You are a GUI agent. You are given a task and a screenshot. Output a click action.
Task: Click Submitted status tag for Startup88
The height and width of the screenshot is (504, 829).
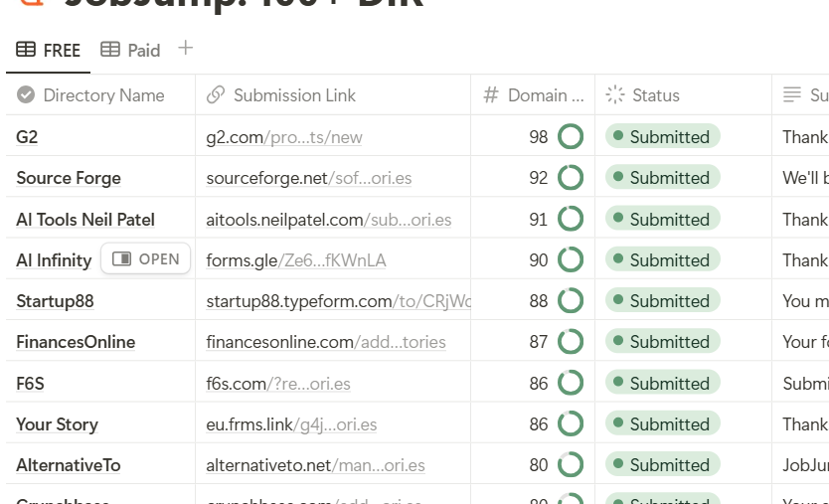point(663,301)
